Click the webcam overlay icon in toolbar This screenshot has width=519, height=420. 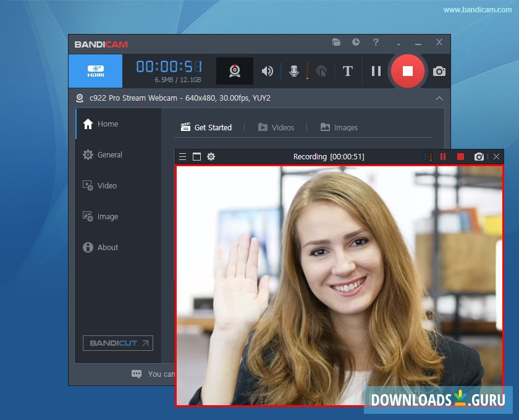tap(235, 71)
